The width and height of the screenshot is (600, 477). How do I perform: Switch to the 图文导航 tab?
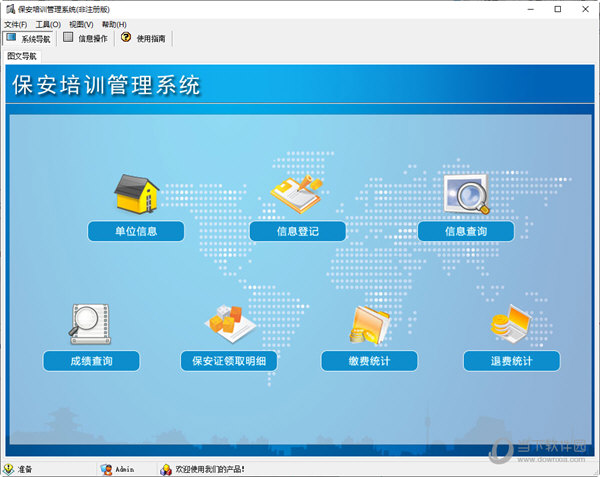22,56
